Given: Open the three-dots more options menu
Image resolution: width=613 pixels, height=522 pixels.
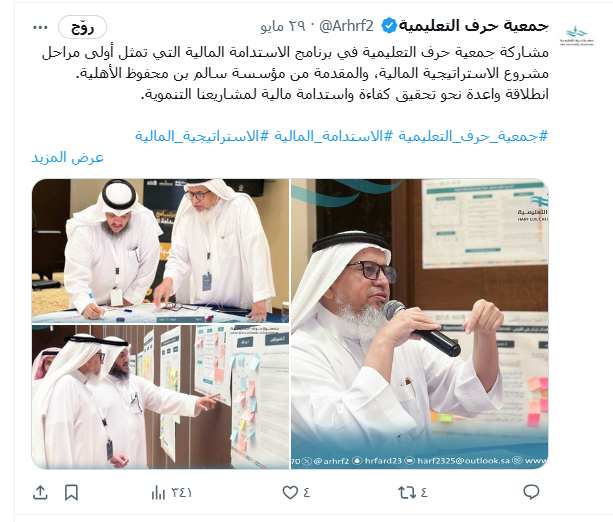Looking at the screenshot, I should pos(40,27).
